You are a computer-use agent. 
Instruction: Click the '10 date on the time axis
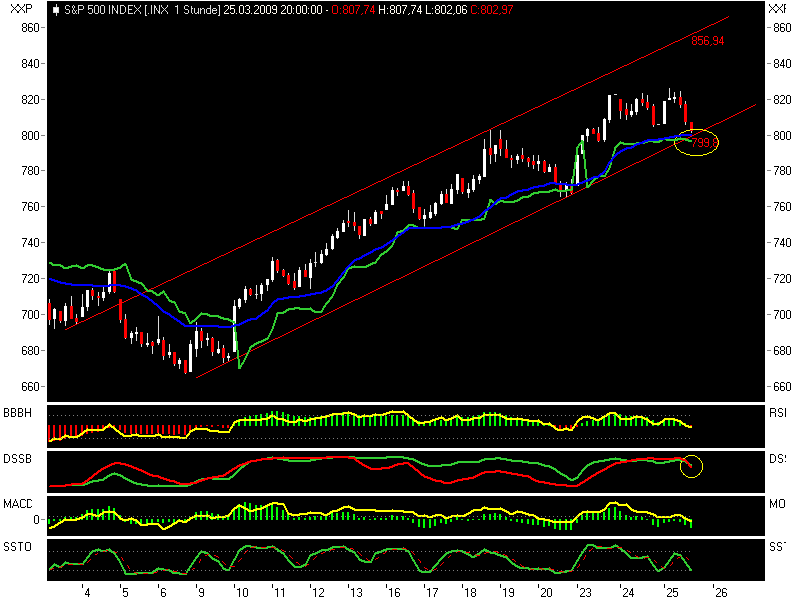(241, 592)
